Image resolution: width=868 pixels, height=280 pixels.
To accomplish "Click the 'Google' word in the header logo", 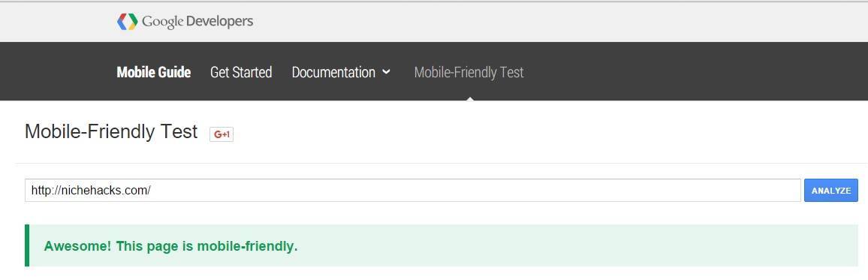I will 163,22.
